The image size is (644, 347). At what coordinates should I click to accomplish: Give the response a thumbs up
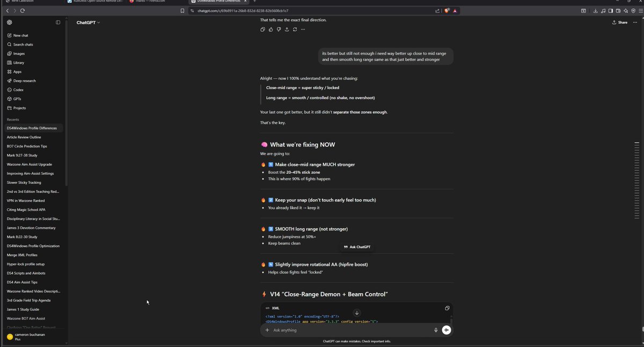point(270,29)
